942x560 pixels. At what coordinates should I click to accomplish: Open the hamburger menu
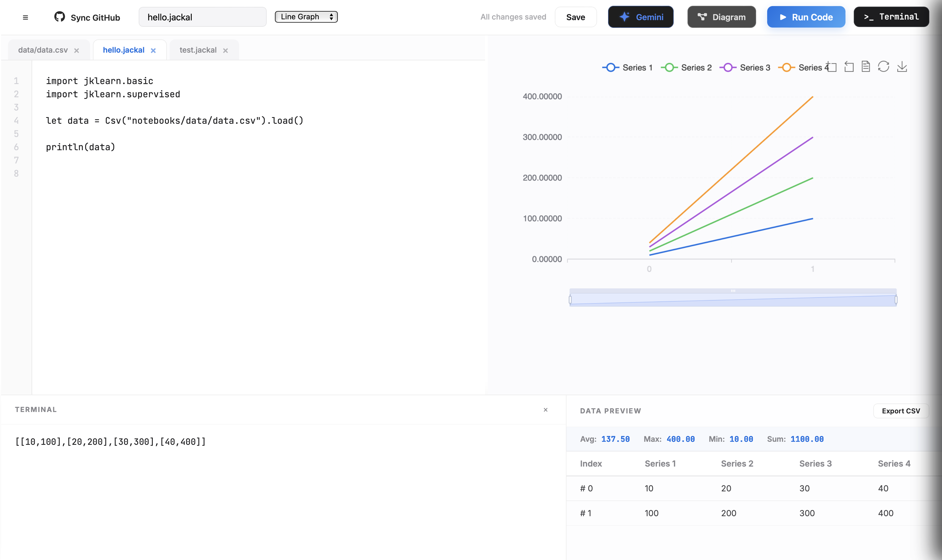click(25, 17)
